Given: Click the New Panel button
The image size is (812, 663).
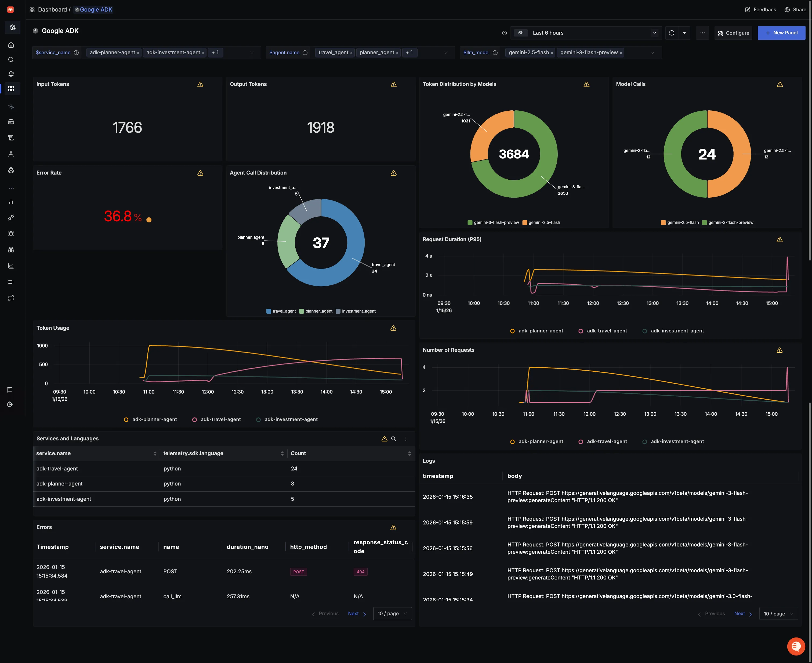Looking at the screenshot, I should click(x=781, y=33).
